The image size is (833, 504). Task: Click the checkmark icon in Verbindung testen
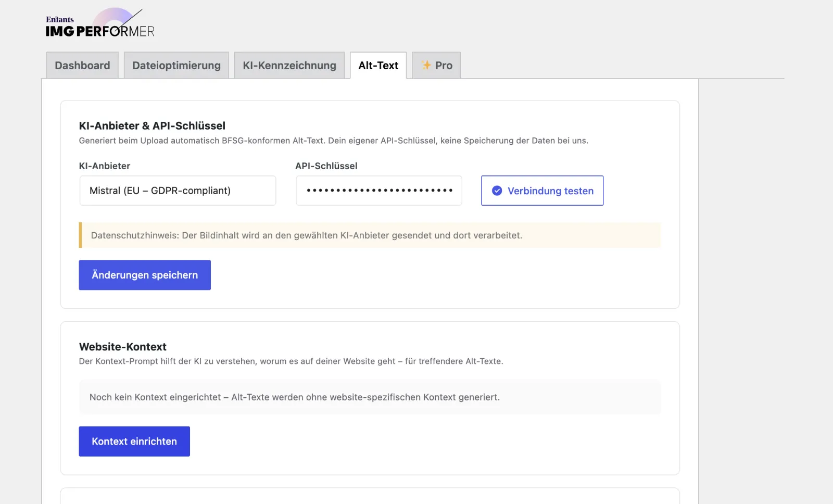pyautogui.click(x=497, y=191)
